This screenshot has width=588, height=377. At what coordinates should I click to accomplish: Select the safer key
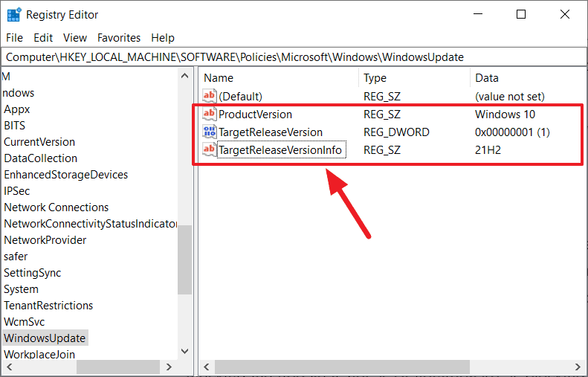pos(16,257)
